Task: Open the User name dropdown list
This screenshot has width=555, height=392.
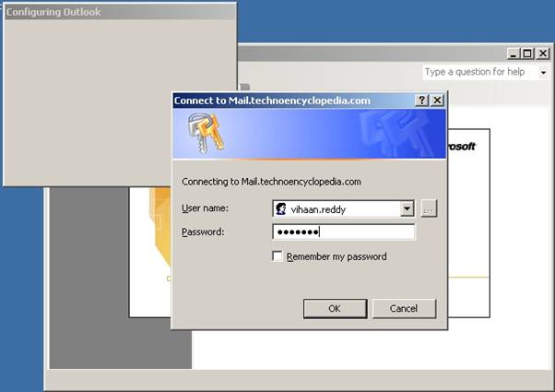Action: 407,208
